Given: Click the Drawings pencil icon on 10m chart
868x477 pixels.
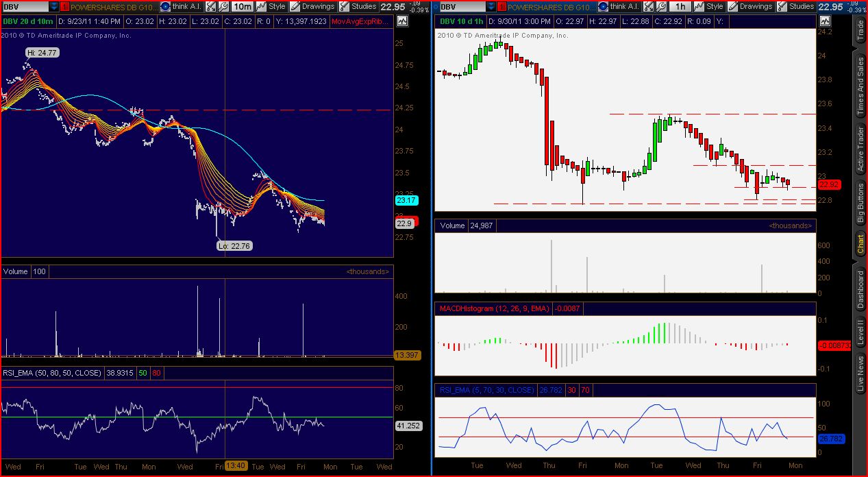Looking at the screenshot, I should [295, 6].
